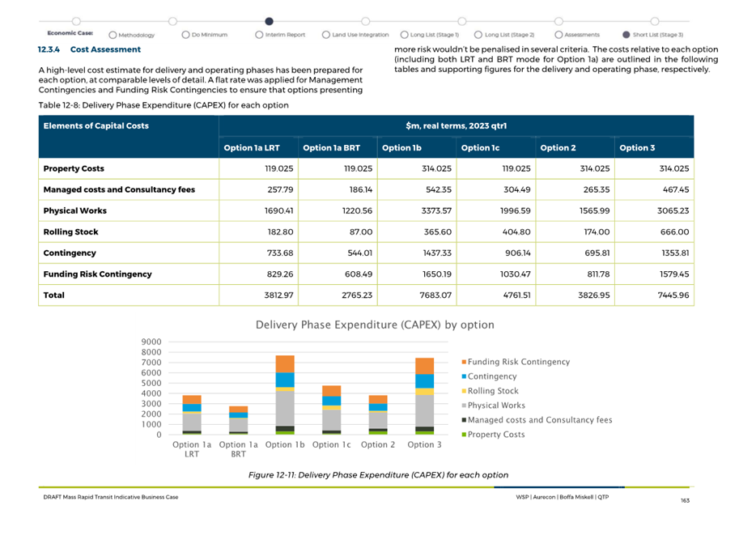
Task: Click the 'Property Costs' row label
Action: tap(74, 168)
